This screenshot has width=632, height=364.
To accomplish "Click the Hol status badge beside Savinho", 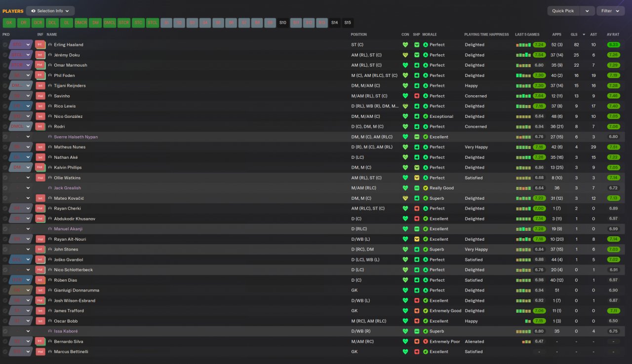I will [x=40, y=96].
